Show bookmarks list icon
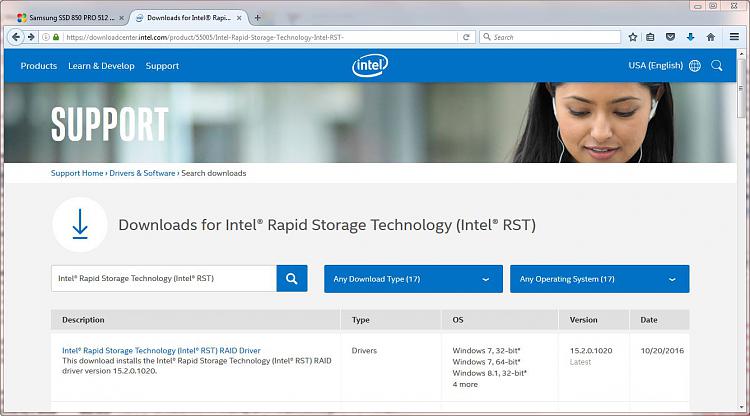This screenshot has width=750, height=416. tap(650, 37)
